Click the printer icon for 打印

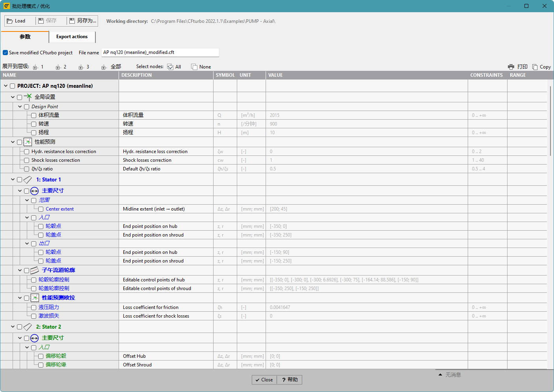[511, 67]
